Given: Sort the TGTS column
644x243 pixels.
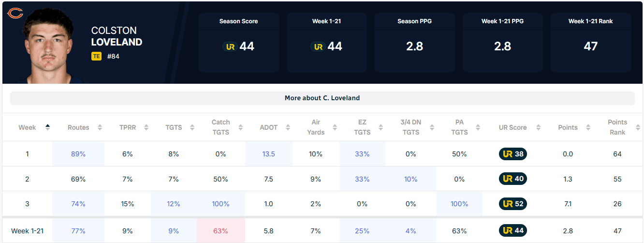Looking at the screenshot, I should 192,127.
